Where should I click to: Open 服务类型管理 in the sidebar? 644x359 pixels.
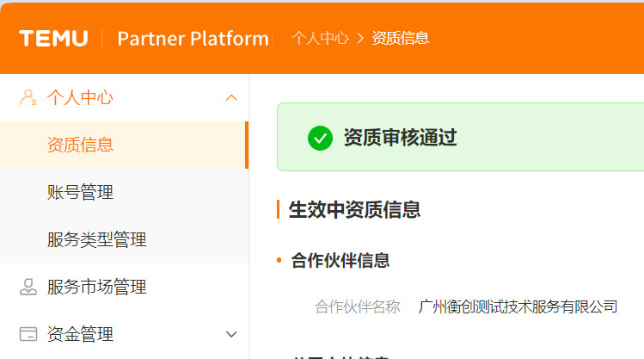point(96,239)
